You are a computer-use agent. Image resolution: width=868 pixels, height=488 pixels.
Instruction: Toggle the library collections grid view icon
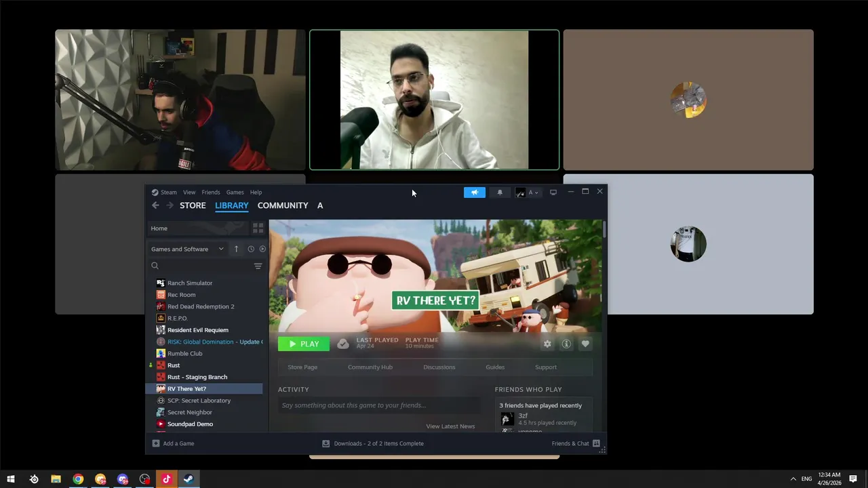point(258,228)
